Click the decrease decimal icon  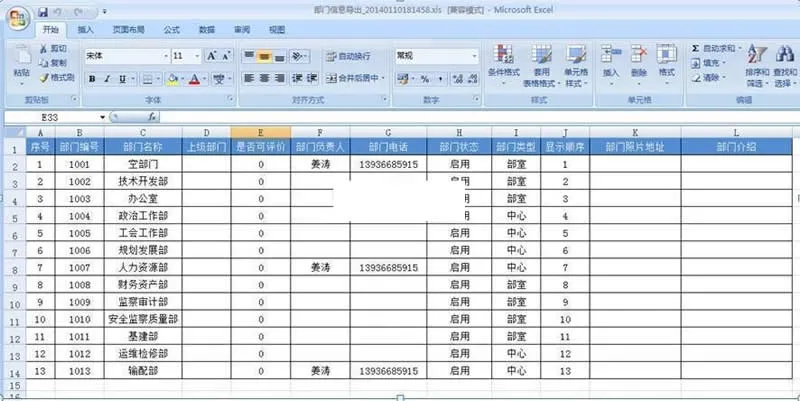pyautogui.click(x=473, y=79)
